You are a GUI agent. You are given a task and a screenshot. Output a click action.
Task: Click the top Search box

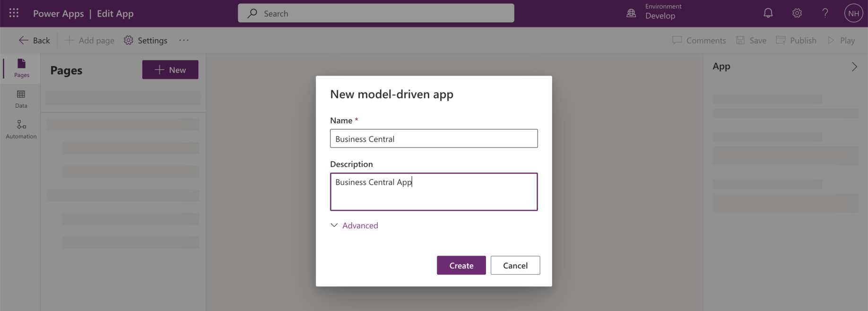point(376,13)
